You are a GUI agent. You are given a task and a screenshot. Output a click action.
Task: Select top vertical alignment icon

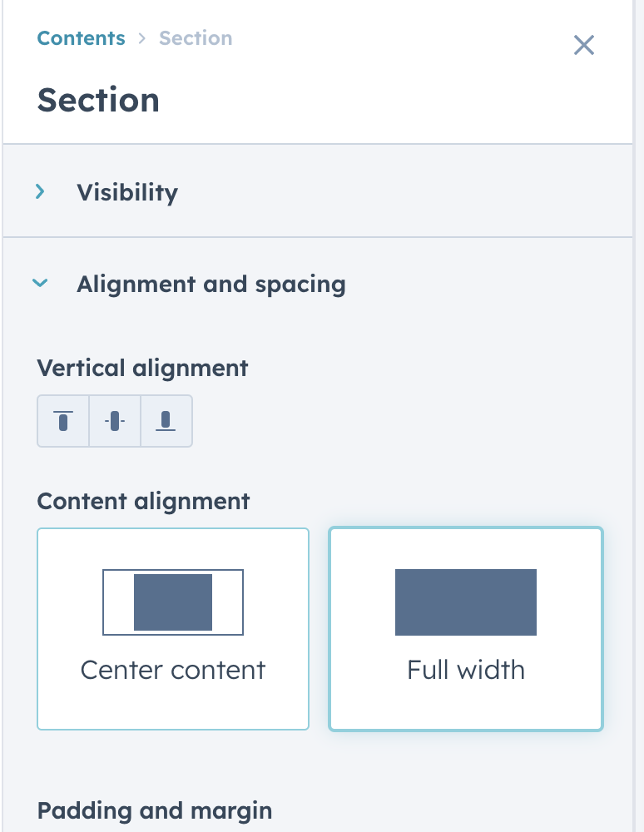63,421
